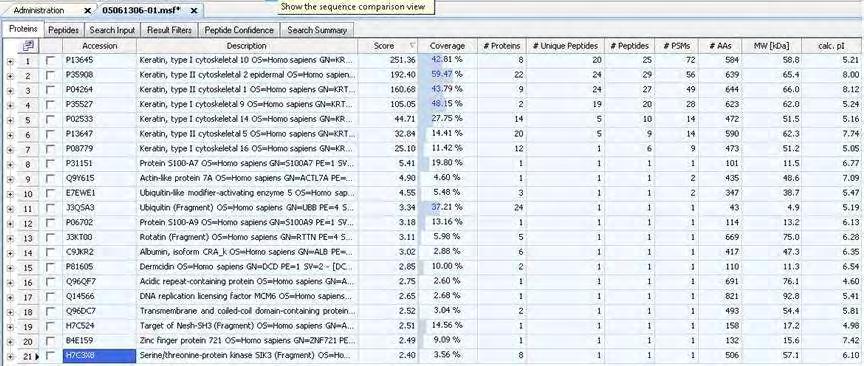
Task: Expand row 11 Ubiquitin fragment
Action: click(10, 209)
